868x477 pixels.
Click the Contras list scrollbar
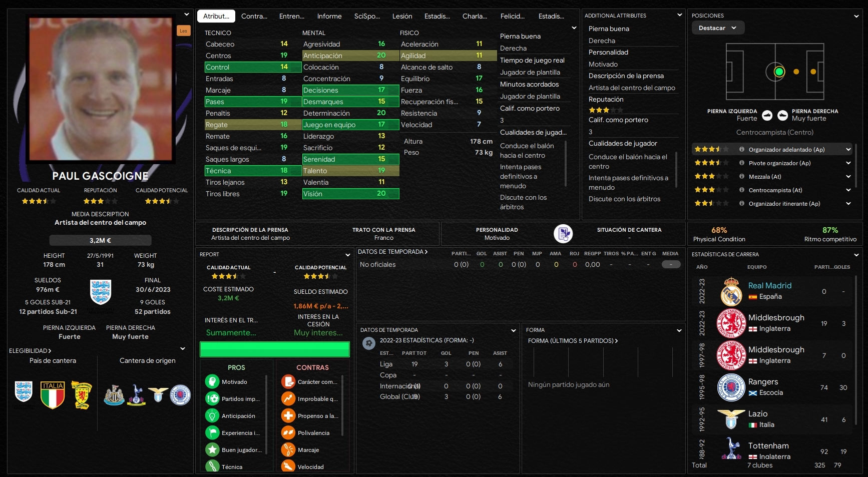pos(342,405)
